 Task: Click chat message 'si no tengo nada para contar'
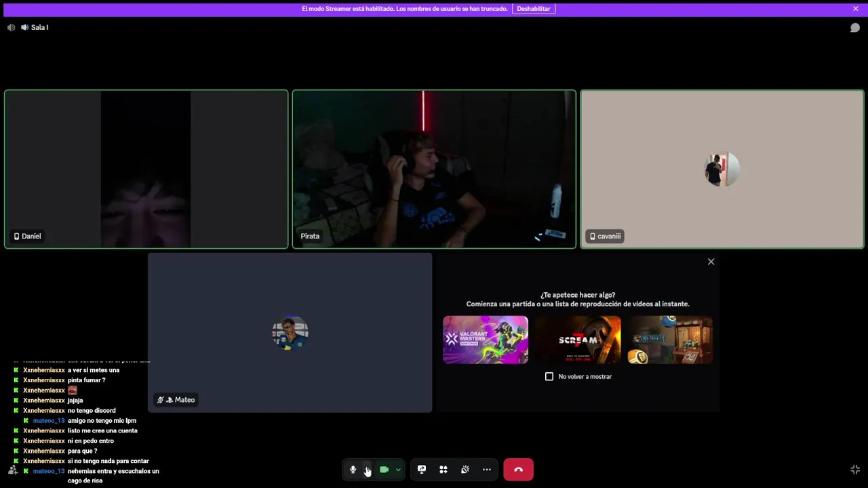click(108, 462)
